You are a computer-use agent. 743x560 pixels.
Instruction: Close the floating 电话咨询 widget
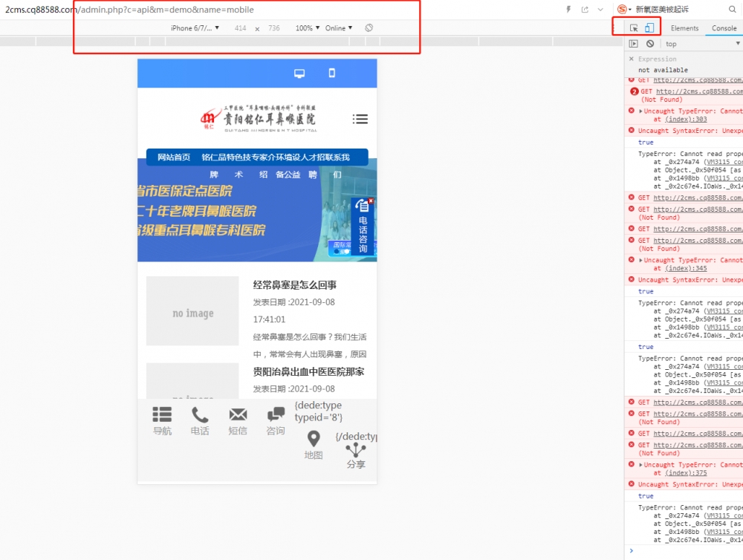tap(371, 201)
